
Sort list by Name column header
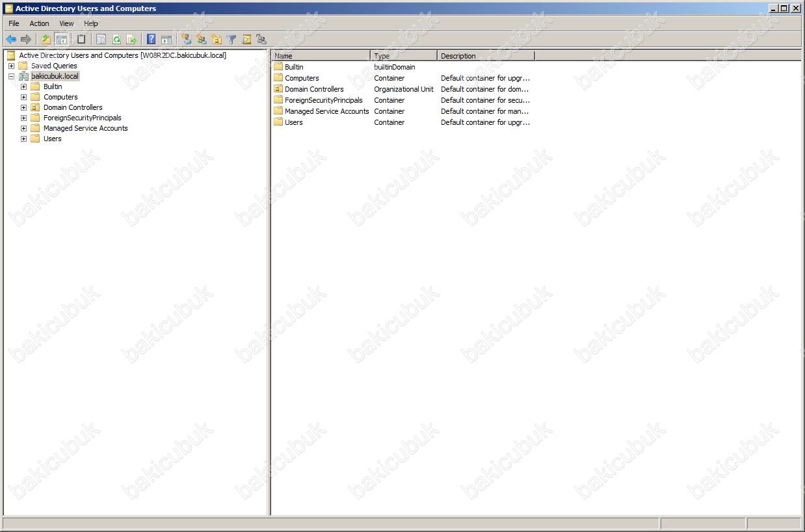(321, 56)
